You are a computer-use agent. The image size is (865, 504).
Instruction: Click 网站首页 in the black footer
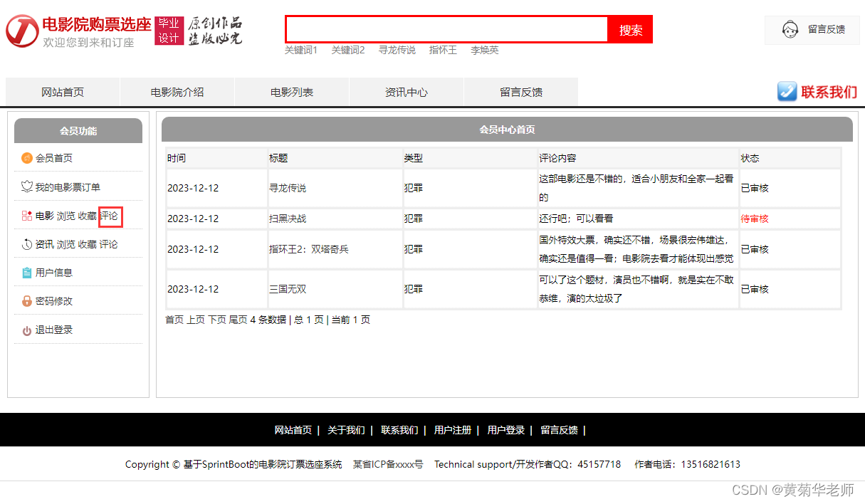pos(293,430)
